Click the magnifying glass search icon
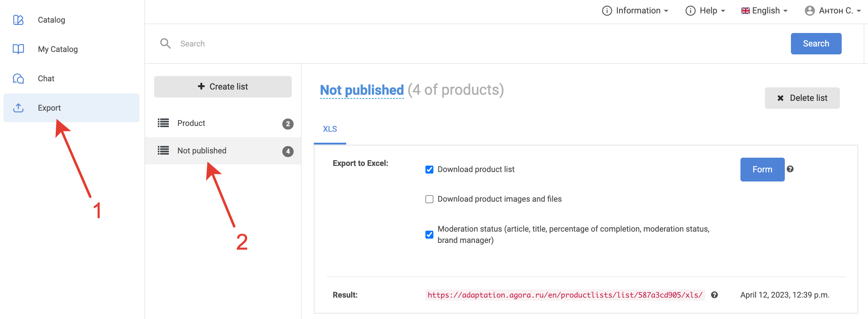 165,43
